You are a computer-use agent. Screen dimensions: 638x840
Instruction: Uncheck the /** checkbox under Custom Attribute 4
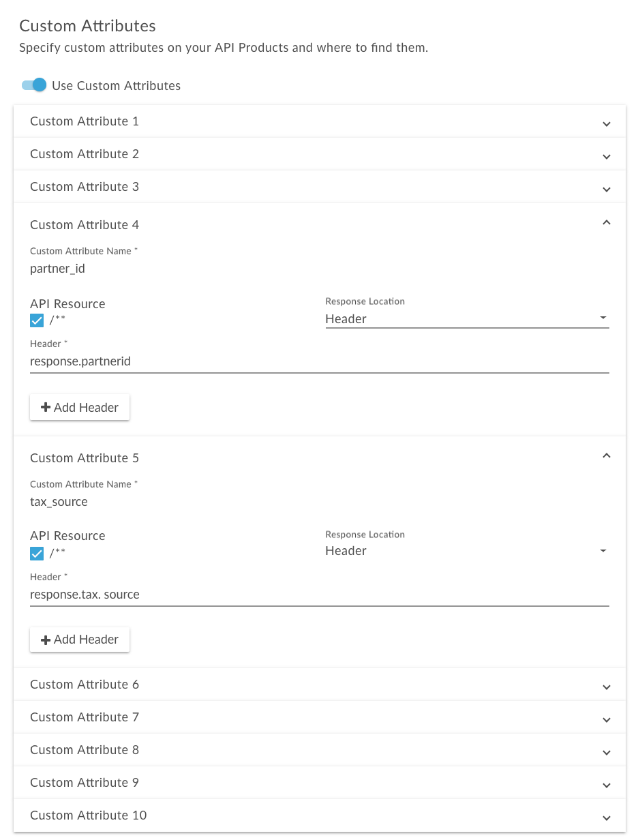pyautogui.click(x=37, y=320)
